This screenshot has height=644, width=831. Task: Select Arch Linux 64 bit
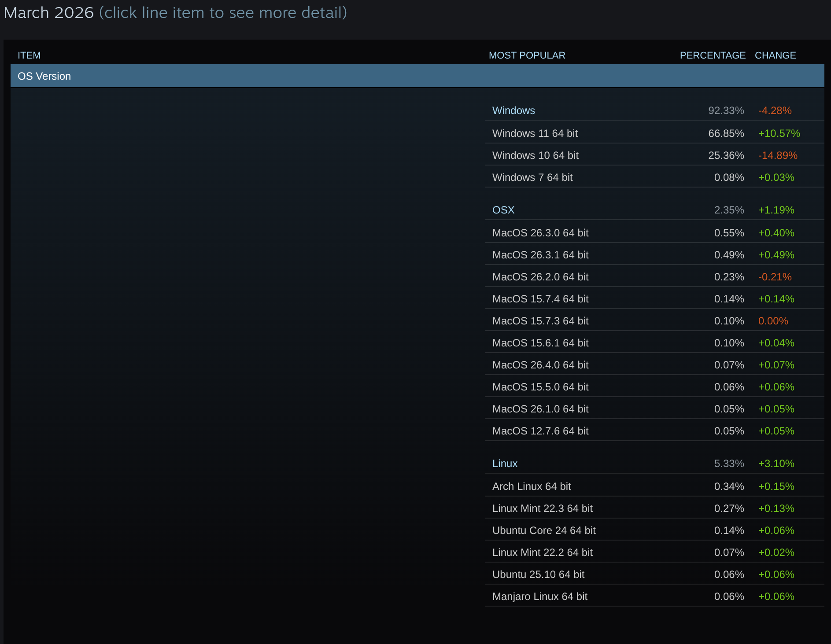tap(655, 486)
